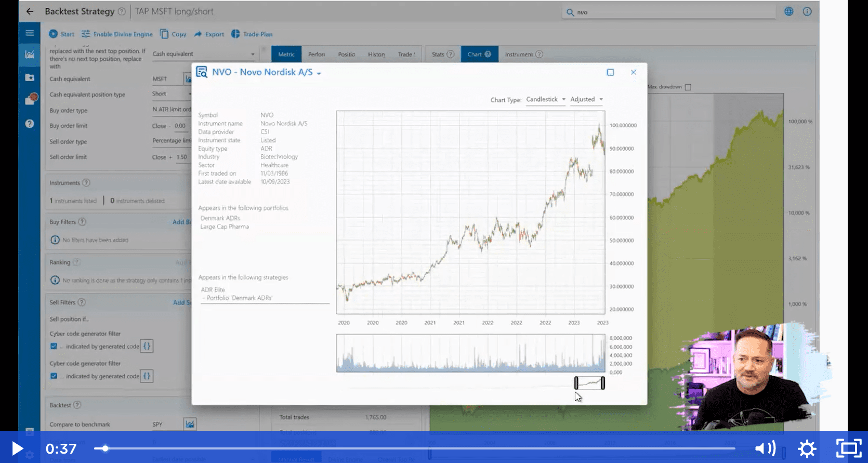
Task: Click the Buy order limit value 0.00
Action: point(180,126)
